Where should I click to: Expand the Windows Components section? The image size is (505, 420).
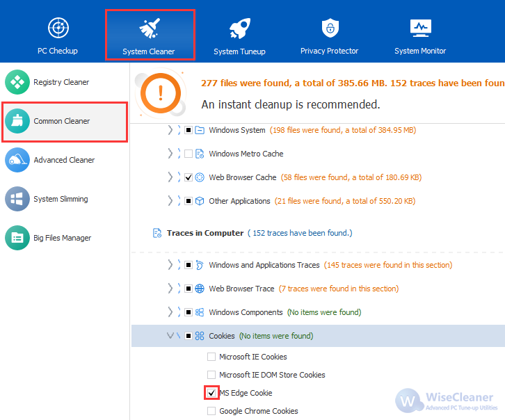coord(170,312)
